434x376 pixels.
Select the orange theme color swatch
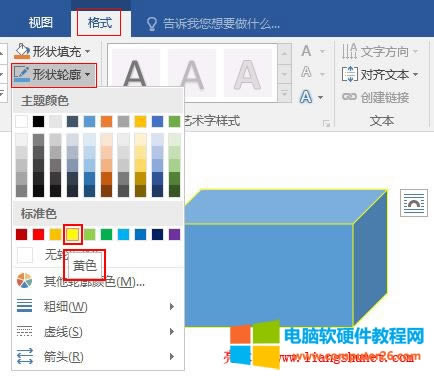107,121
